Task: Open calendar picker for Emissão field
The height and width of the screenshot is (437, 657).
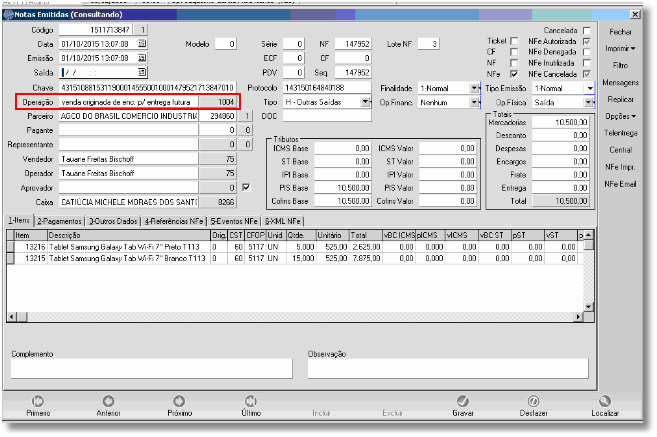Action: point(142,58)
